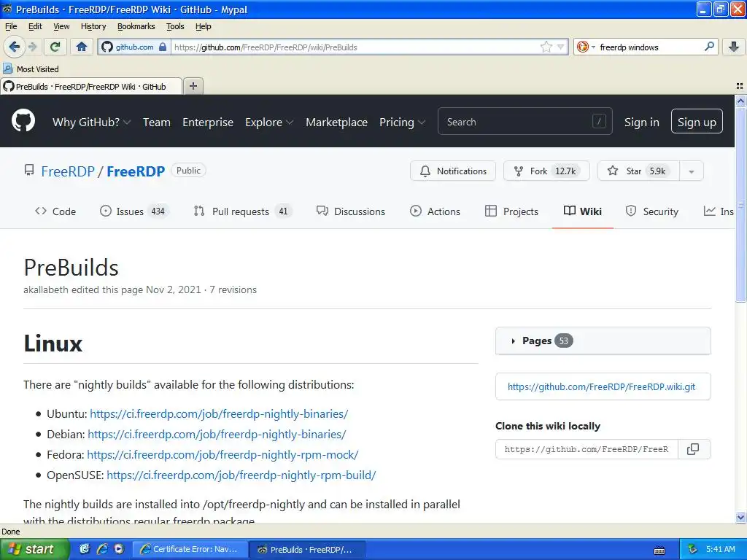Image resolution: width=747 pixels, height=560 pixels.
Task: Reload the page with Refresh icon
Action: pyautogui.click(x=55, y=47)
